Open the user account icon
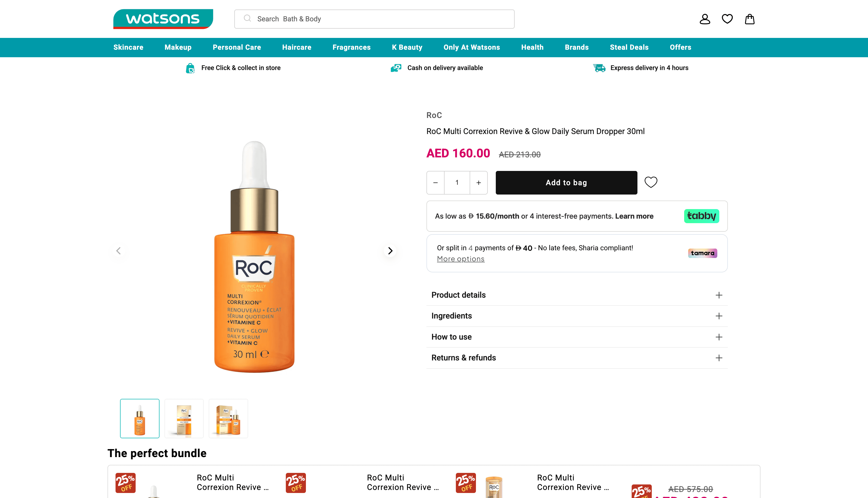This screenshot has height=498, width=868. point(704,19)
